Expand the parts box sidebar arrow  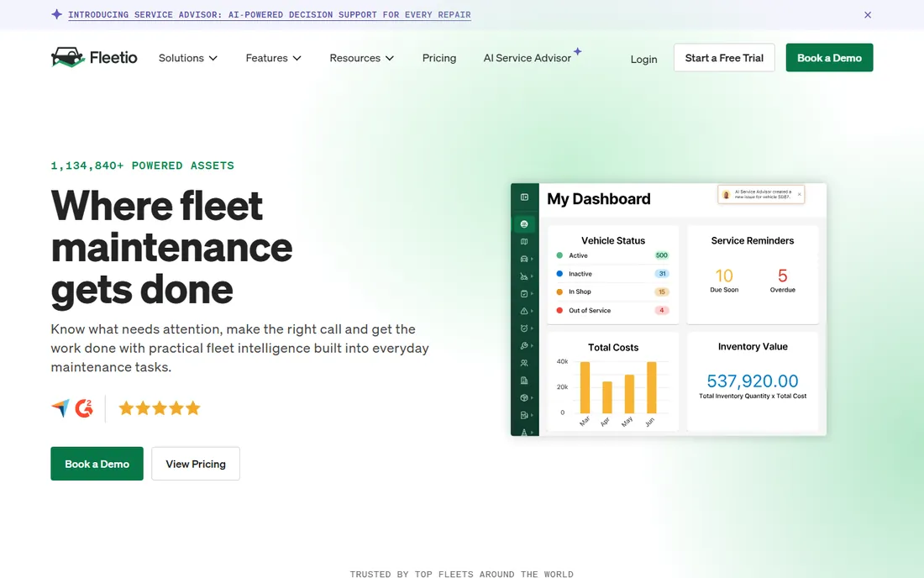532,397
